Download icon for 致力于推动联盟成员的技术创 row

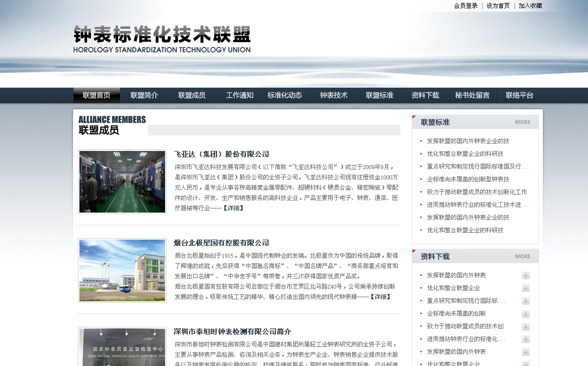coord(526,326)
